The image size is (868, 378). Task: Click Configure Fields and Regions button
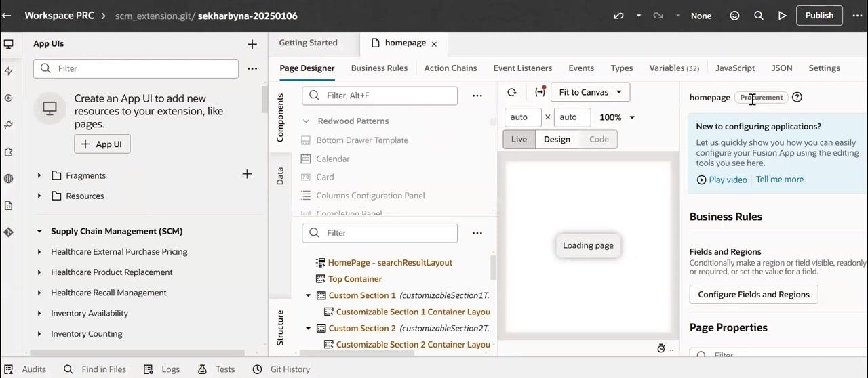tap(754, 295)
